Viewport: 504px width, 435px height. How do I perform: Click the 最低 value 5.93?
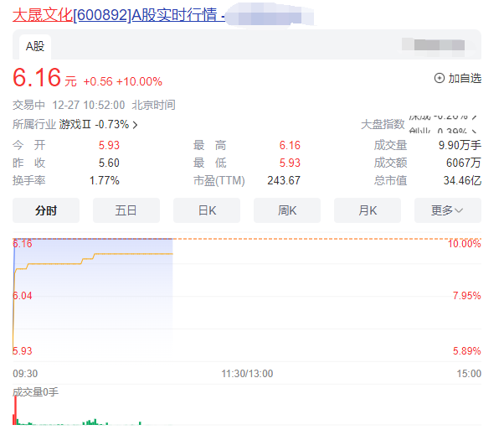click(290, 163)
